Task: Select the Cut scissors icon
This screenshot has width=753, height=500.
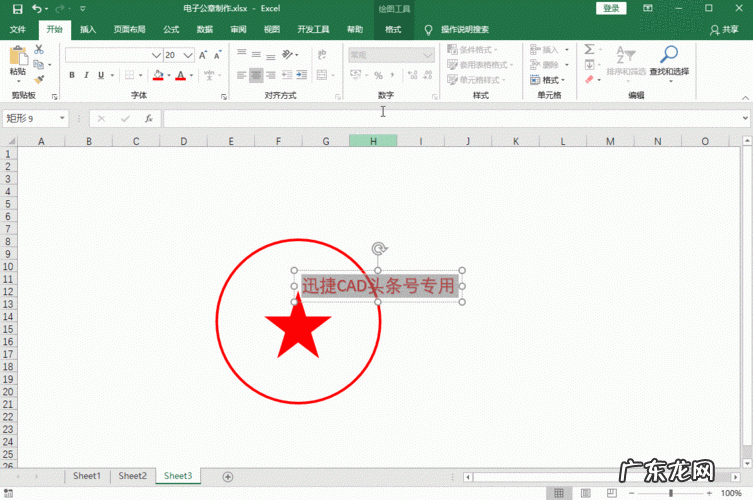Action: pyautogui.click(x=39, y=49)
